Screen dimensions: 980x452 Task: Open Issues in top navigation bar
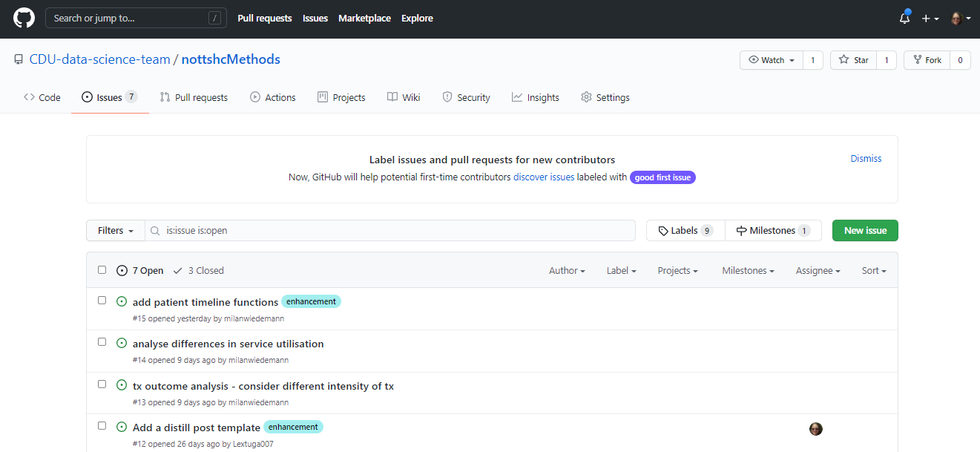point(315,18)
